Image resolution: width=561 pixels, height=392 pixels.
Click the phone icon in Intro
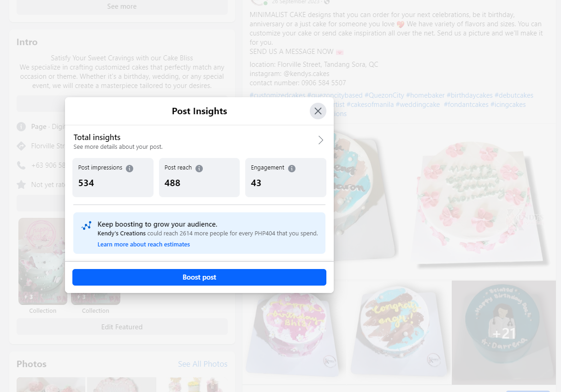tap(21, 165)
